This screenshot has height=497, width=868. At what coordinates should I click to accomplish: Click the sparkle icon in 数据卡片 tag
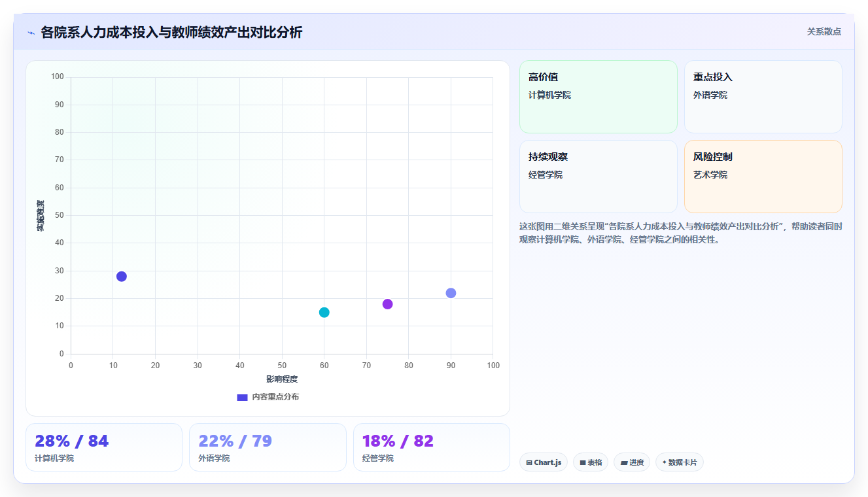(x=665, y=462)
